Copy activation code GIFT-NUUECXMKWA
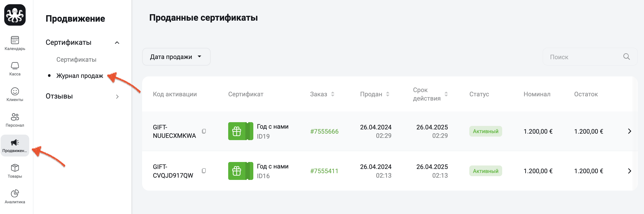 (204, 131)
